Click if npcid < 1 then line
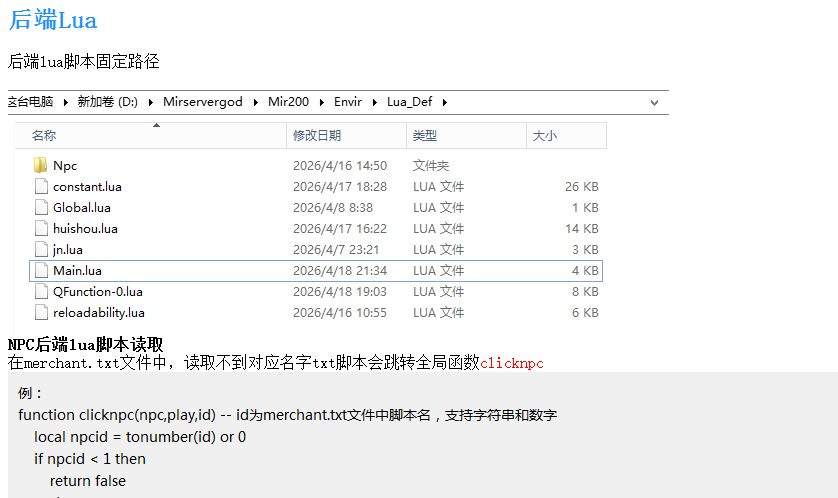 point(90,459)
